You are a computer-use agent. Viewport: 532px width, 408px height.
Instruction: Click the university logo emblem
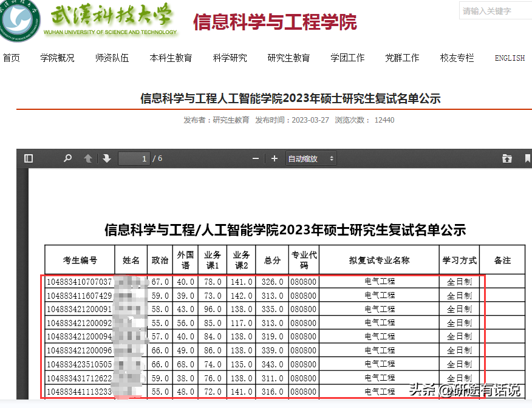19,21
